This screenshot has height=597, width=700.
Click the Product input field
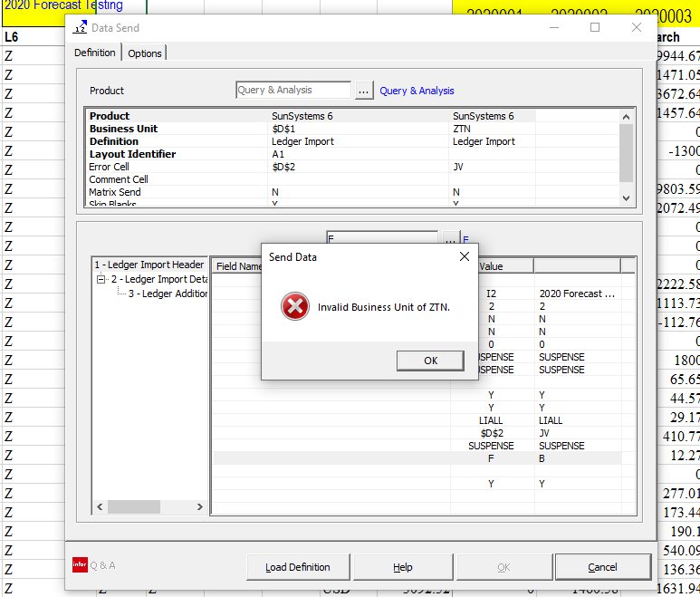(x=293, y=90)
